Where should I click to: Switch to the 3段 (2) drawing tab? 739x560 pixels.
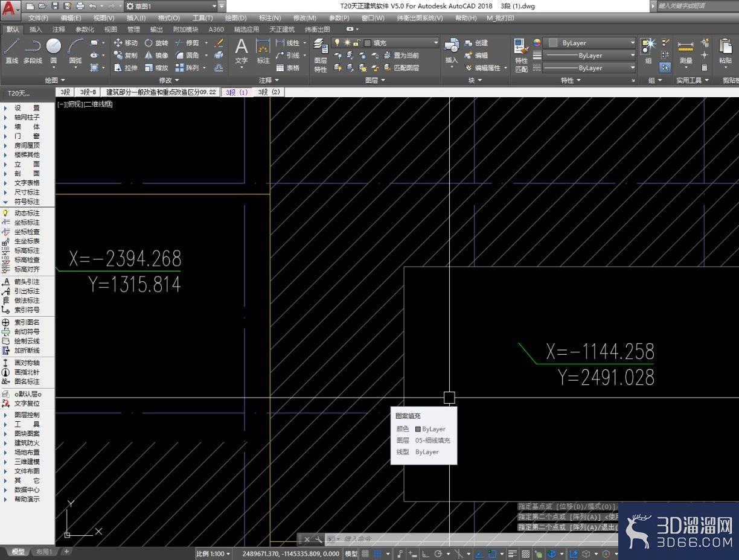point(269,92)
